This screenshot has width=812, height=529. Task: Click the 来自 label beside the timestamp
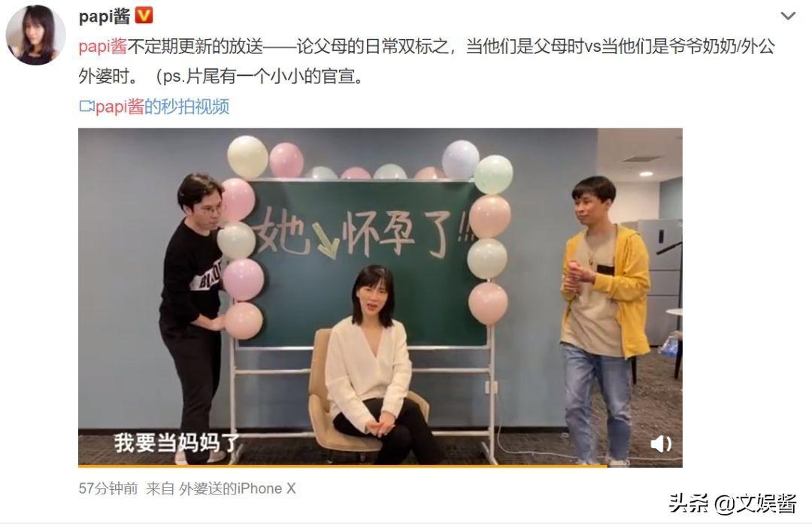159,488
